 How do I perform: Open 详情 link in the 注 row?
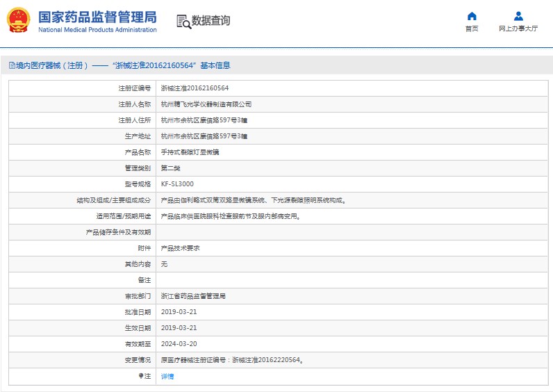click(x=167, y=377)
